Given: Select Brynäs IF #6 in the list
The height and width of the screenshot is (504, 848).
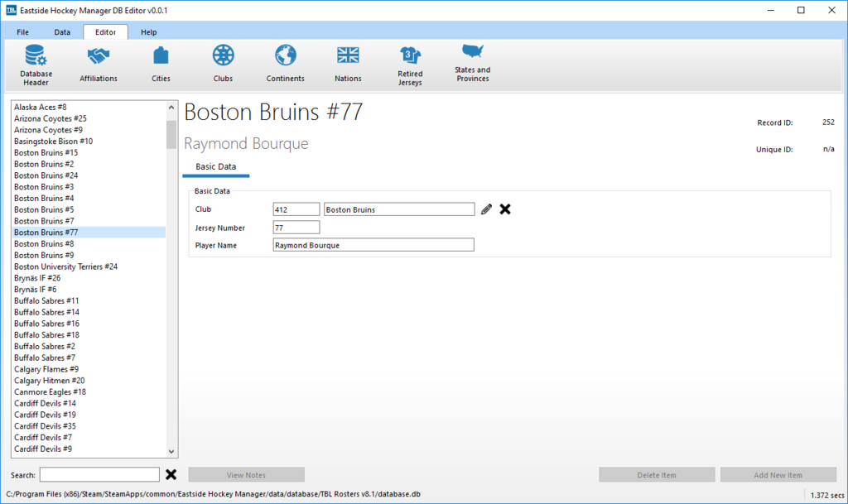Looking at the screenshot, I should click(89, 289).
